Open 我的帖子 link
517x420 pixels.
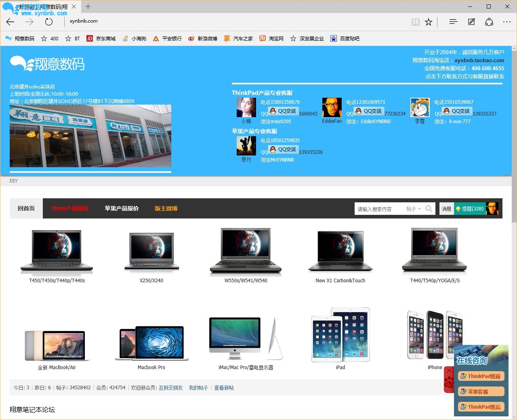pyautogui.click(x=198, y=388)
